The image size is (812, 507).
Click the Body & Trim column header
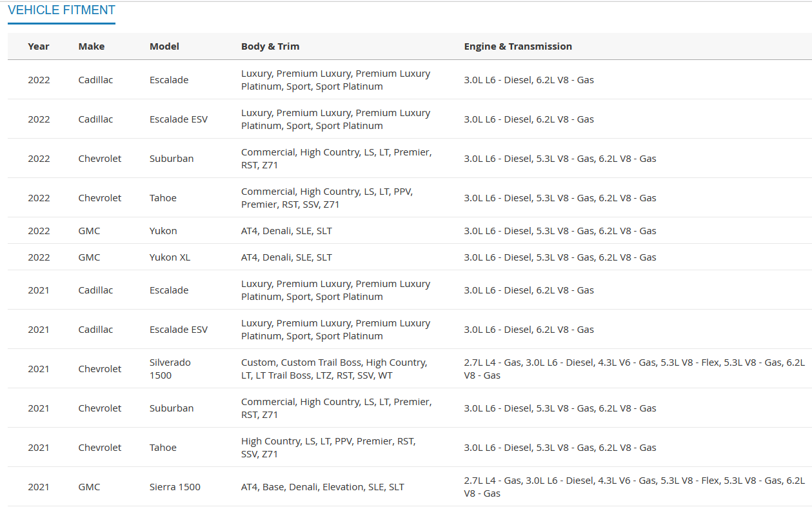(x=270, y=46)
